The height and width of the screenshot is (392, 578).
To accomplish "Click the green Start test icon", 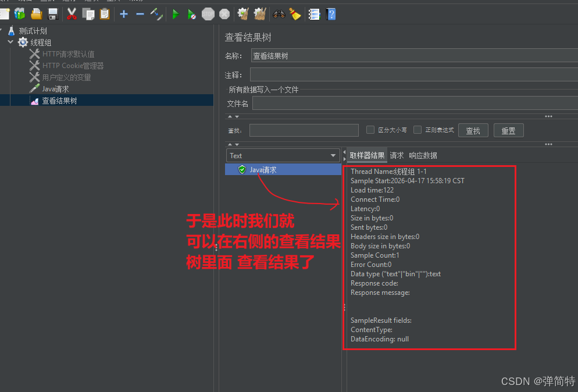I will tap(175, 14).
